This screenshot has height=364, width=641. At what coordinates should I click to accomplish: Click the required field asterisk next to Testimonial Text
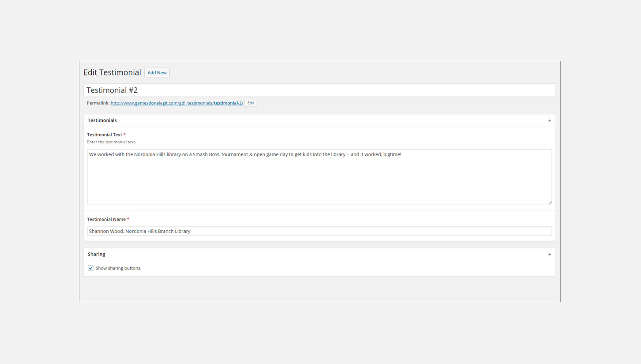[x=124, y=134]
